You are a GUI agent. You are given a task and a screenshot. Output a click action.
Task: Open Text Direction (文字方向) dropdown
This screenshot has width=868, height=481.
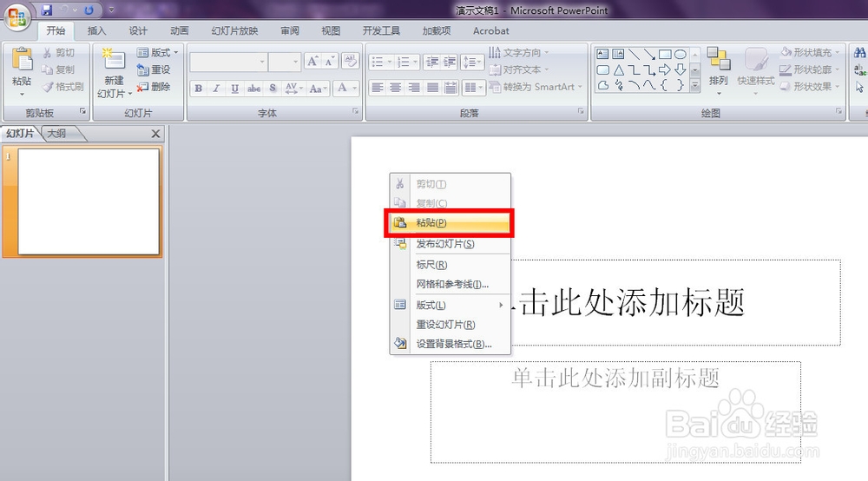tap(519, 53)
